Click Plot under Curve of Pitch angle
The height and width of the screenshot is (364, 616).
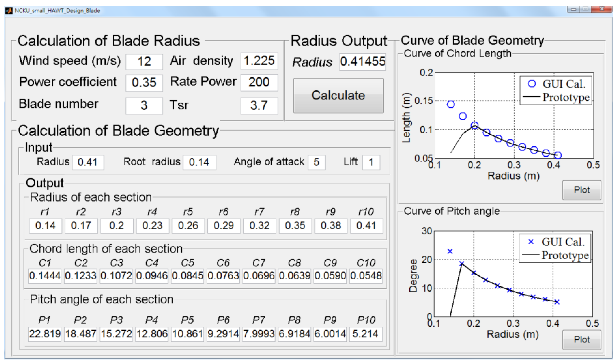pos(582,340)
